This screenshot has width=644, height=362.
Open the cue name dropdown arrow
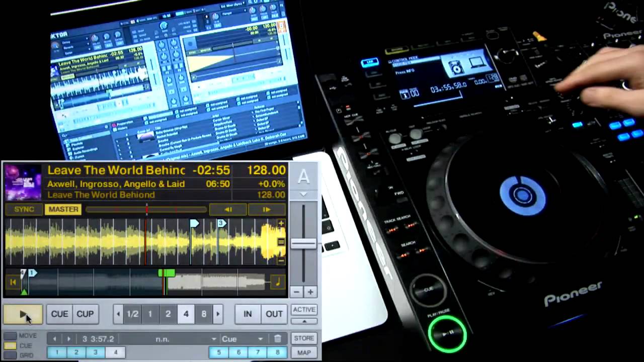(x=214, y=339)
